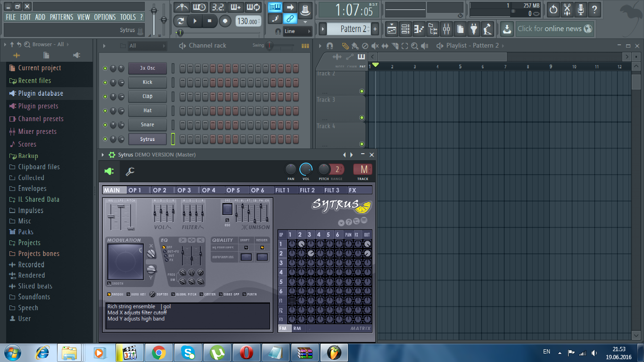Open the FILE menu
The width and height of the screenshot is (644, 362).
[x=10, y=17]
